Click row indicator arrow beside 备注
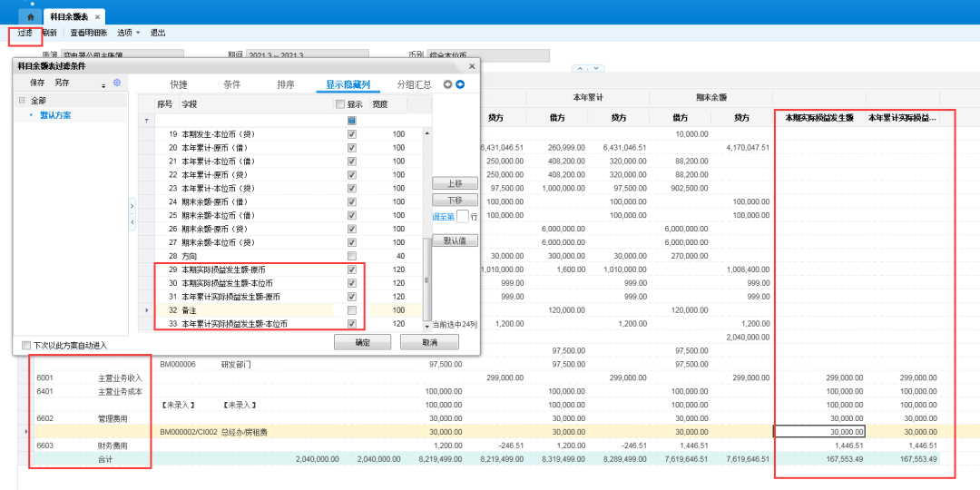Image resolution: width=980 pixels, height=490 pixels. pos(147,310)
